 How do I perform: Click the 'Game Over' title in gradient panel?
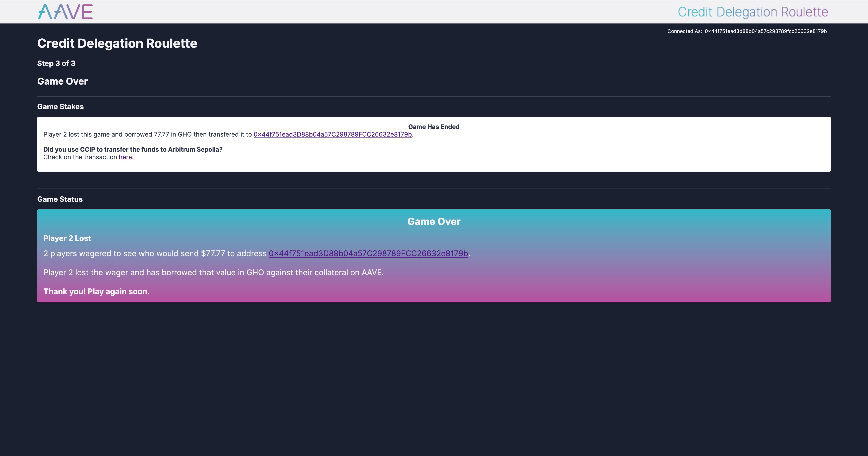(x=434, y=222)
